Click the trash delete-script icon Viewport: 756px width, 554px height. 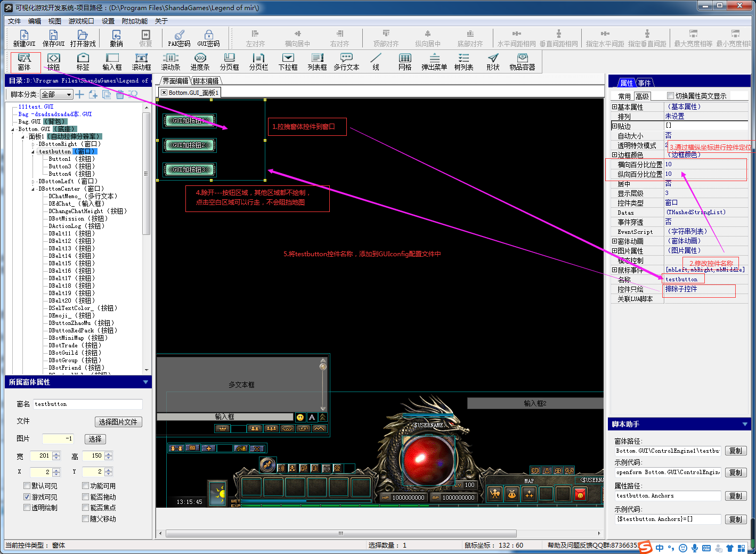[120, 94]
